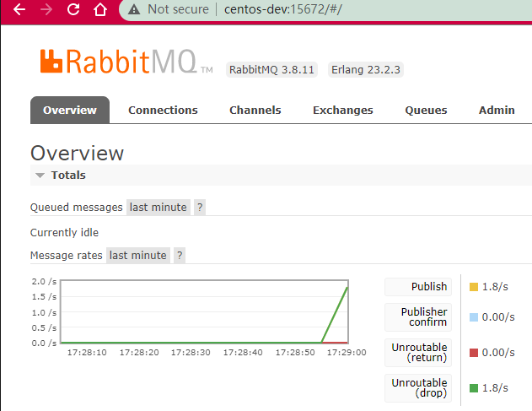Click the Currently idle text

64,233
